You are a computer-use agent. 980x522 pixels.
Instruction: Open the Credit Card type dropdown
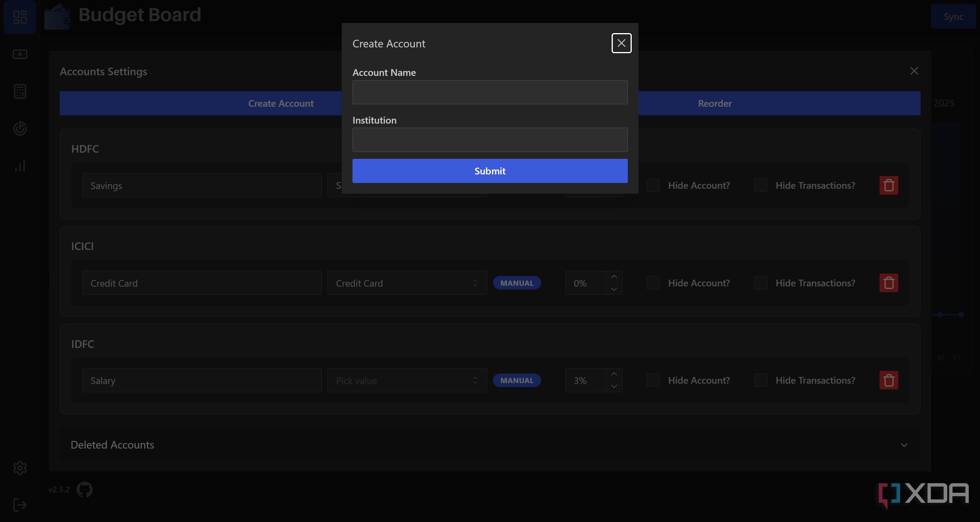click(x=407, y=283)
